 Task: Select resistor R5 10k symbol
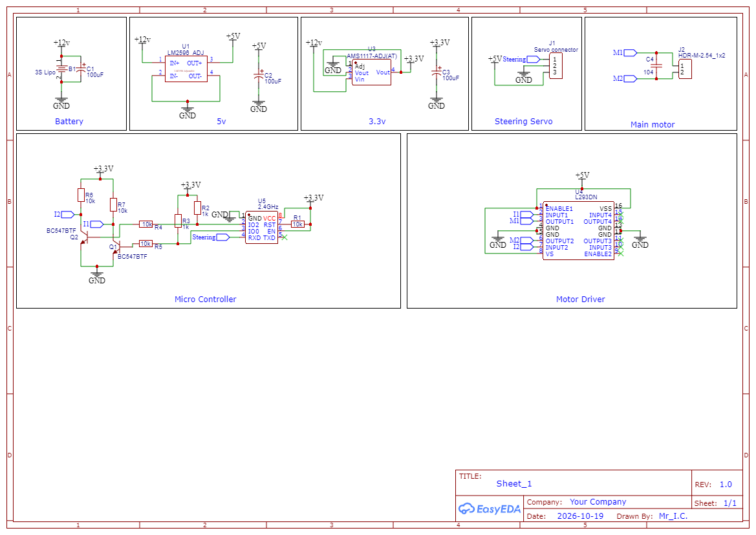[x=146, y=244]
